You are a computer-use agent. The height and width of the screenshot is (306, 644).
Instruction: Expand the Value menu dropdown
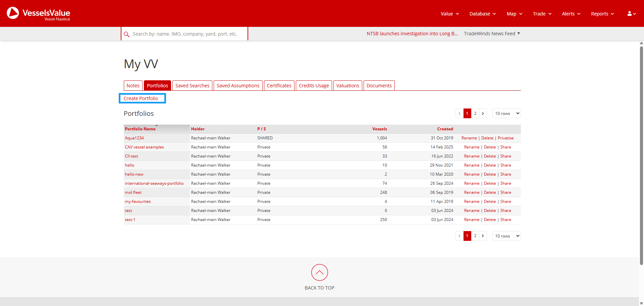[x=449, y=14]
